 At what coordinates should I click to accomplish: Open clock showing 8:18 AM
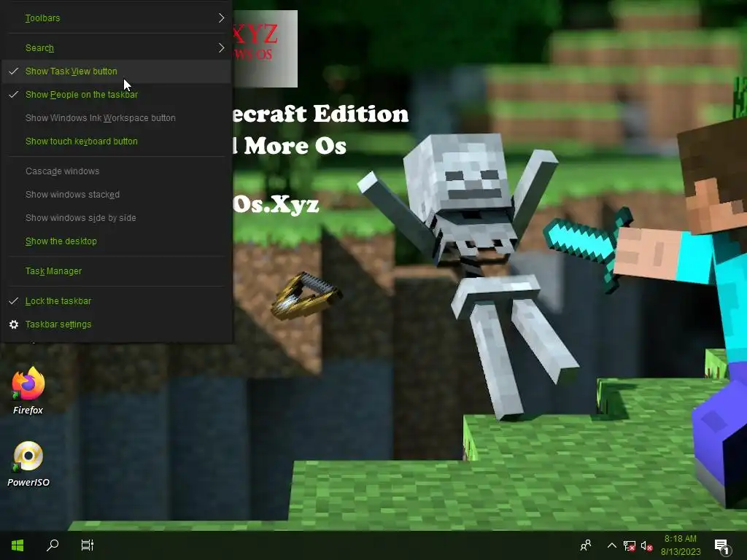click(x=681, y=545)
